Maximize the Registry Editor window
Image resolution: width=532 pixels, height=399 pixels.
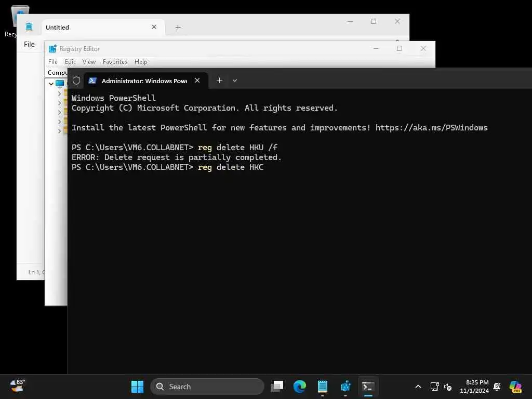tap(400, 48)
